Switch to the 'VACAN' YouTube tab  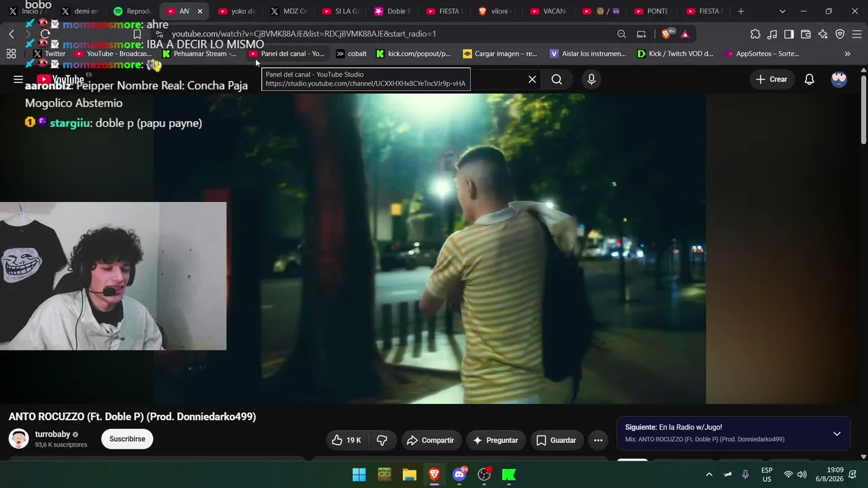tap(549, 12)
